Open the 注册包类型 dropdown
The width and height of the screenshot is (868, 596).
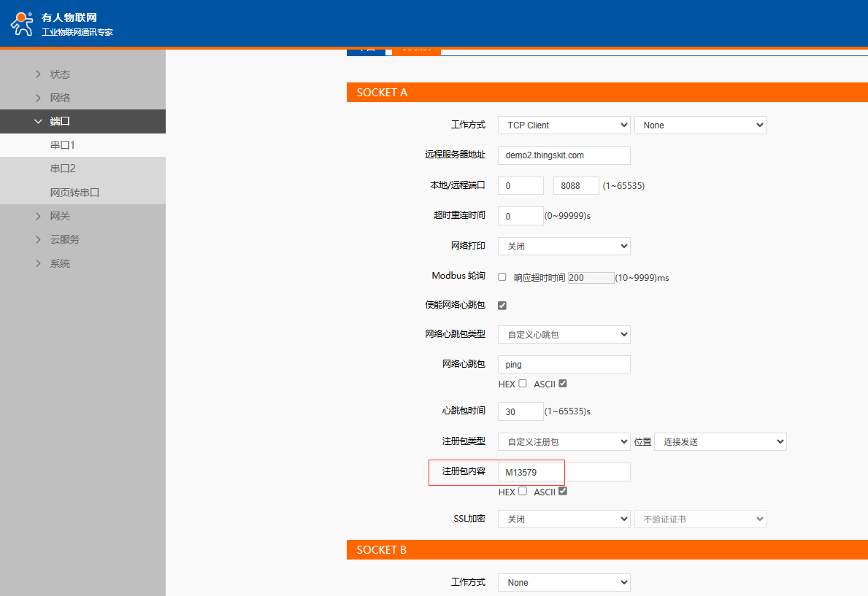click(564, 441)
